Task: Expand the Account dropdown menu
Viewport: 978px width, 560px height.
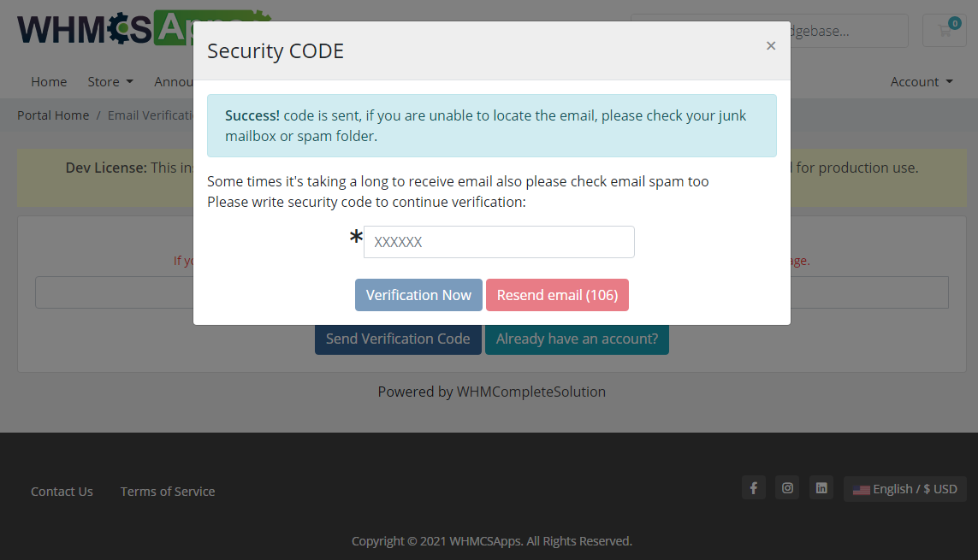Action: point(922,81)
